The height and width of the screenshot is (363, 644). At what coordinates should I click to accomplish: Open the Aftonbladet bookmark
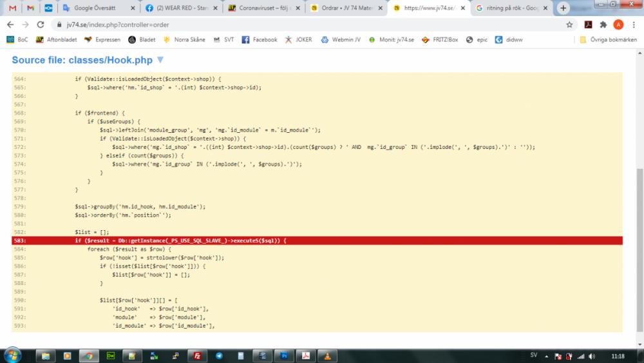[57, 39]
